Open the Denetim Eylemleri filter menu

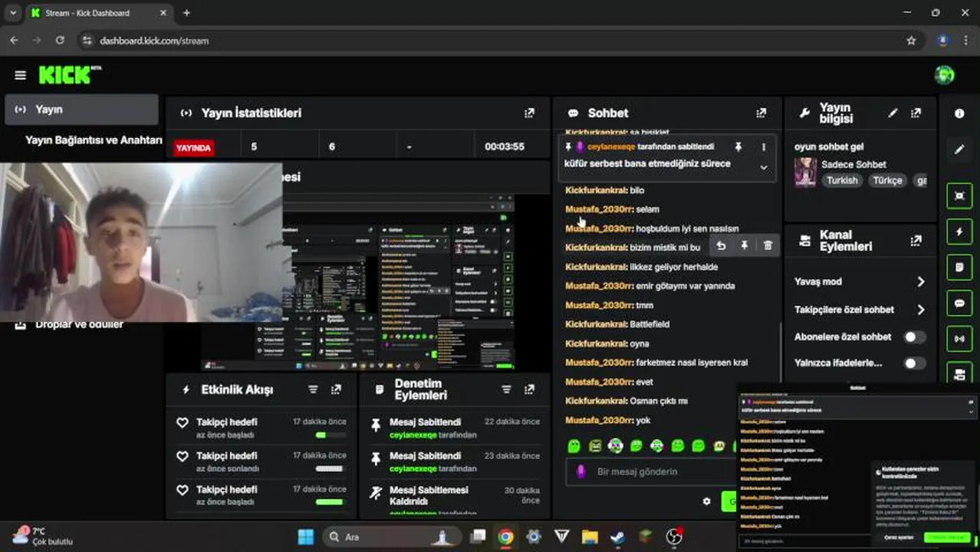pos(506,389)
